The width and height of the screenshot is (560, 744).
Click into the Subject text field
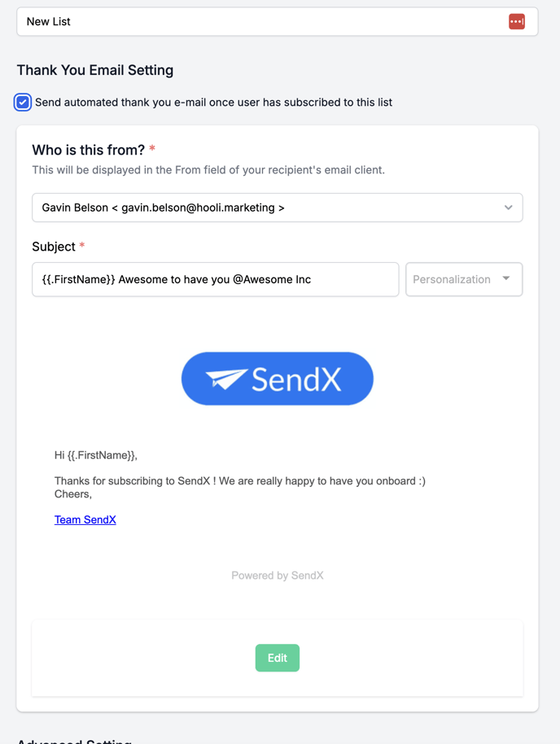216,279
